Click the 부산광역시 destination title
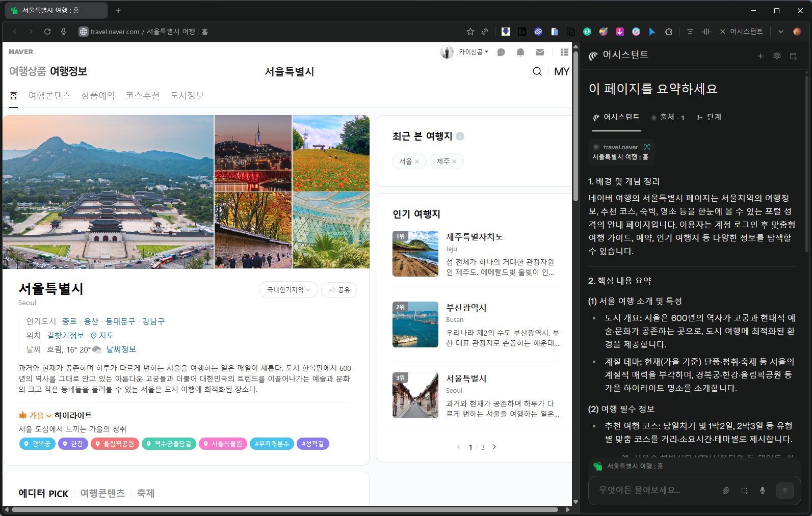The height and width of the screenshot is (516, 812). [x=466, y=308]
